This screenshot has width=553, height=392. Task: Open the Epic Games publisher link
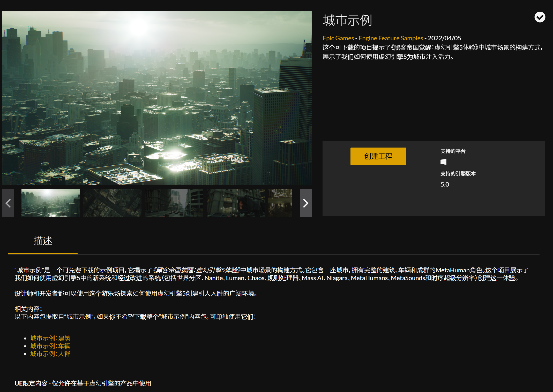tap(338, 38)
